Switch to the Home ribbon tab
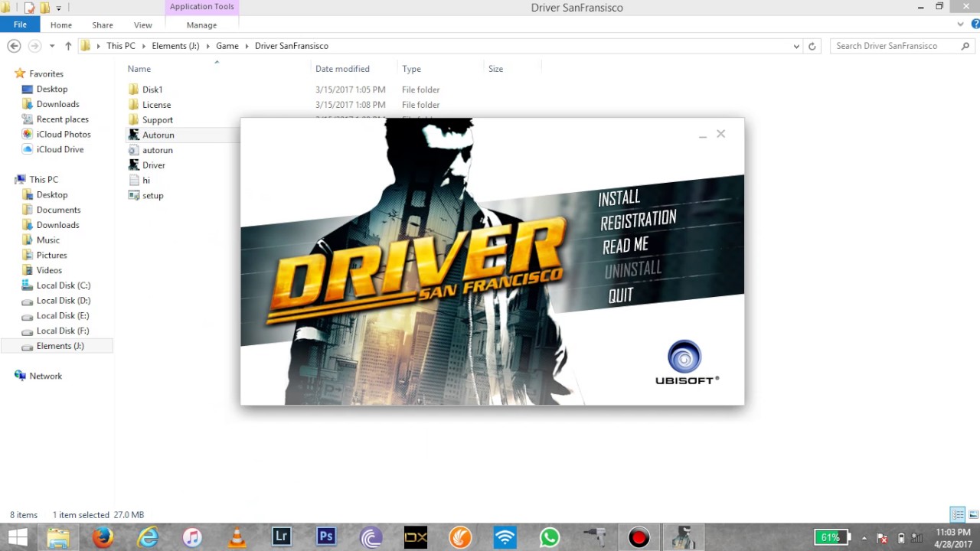Screen dimensions: 980x551 60,25
